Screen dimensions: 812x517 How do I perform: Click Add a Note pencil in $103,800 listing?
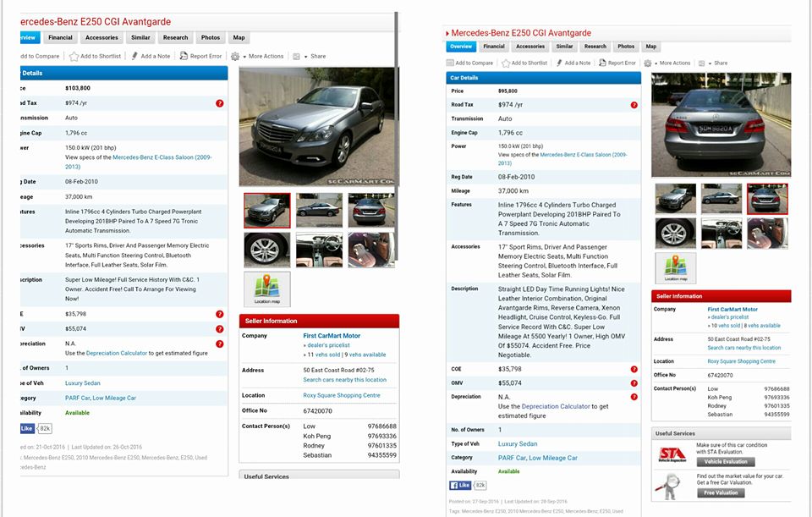pos(134,56)
